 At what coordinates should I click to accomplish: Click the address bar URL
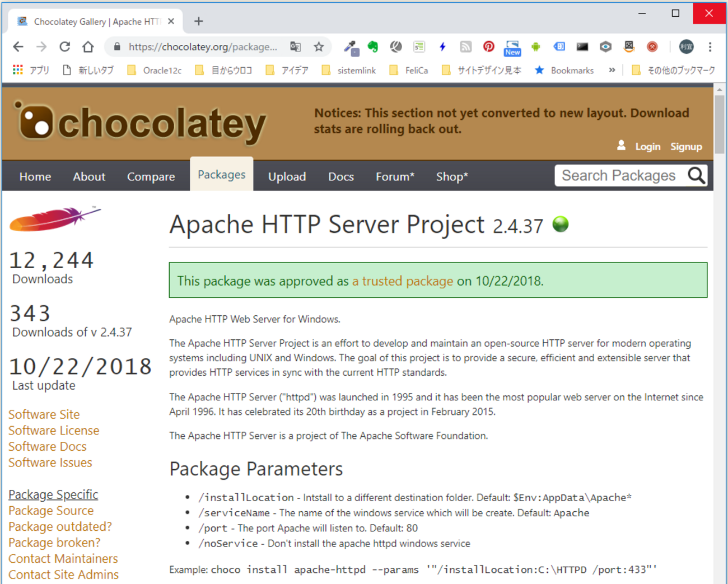(x=203, y=47)
